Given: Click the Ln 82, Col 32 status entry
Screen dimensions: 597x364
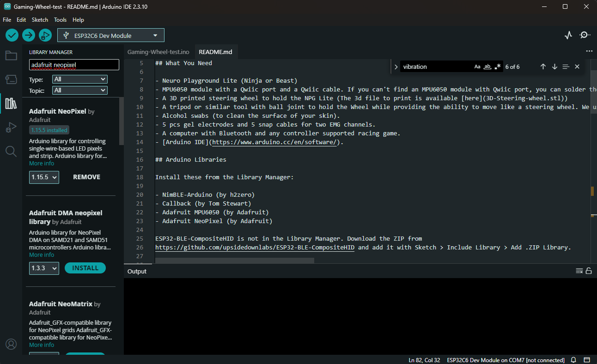Looking at the screenshot, I should 424,360.
